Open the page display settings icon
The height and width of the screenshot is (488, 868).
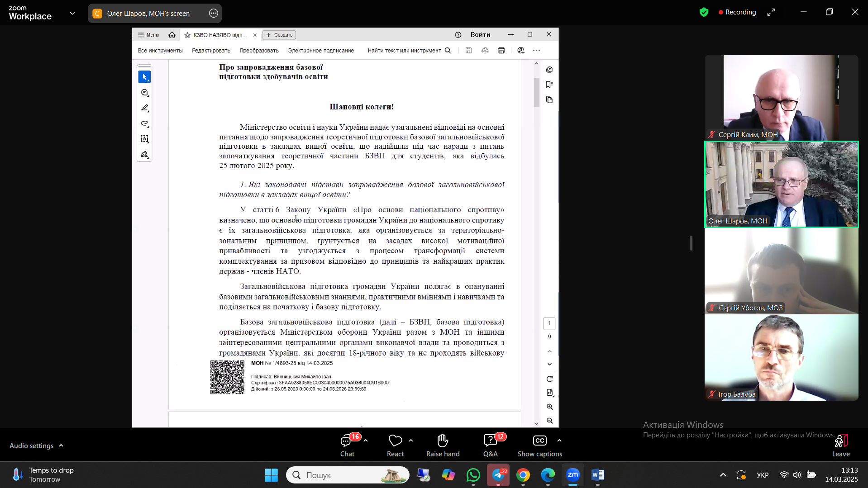click(x=549, y=393)
